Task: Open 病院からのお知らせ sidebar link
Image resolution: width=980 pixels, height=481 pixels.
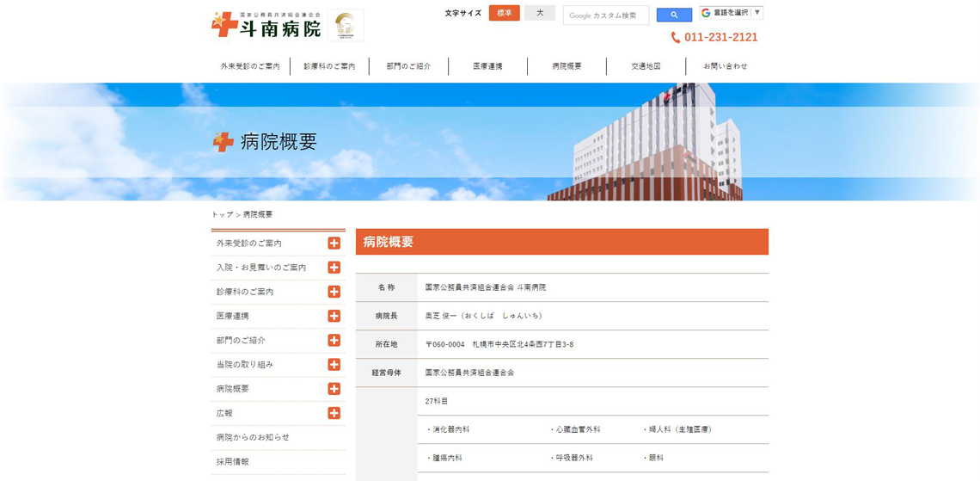Action: point(253,437)
